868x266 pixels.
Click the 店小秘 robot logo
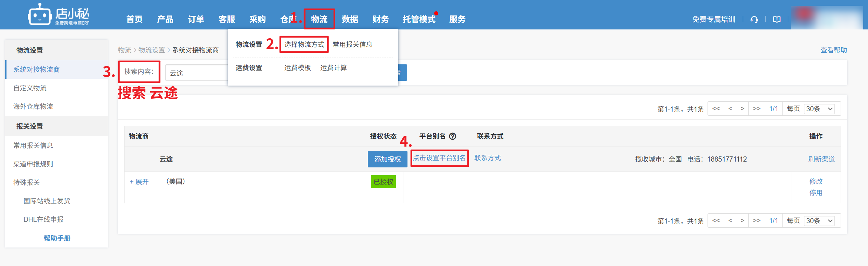point(40,15)
